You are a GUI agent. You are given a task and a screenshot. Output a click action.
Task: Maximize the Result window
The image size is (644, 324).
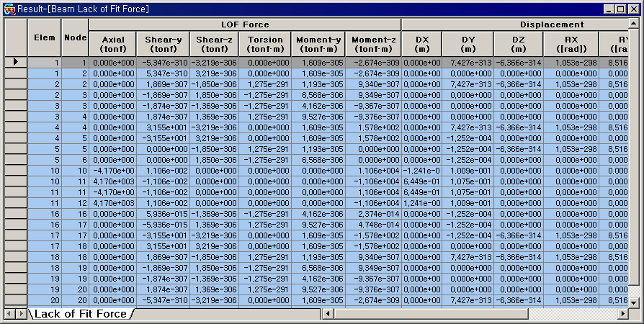(620, 9)
